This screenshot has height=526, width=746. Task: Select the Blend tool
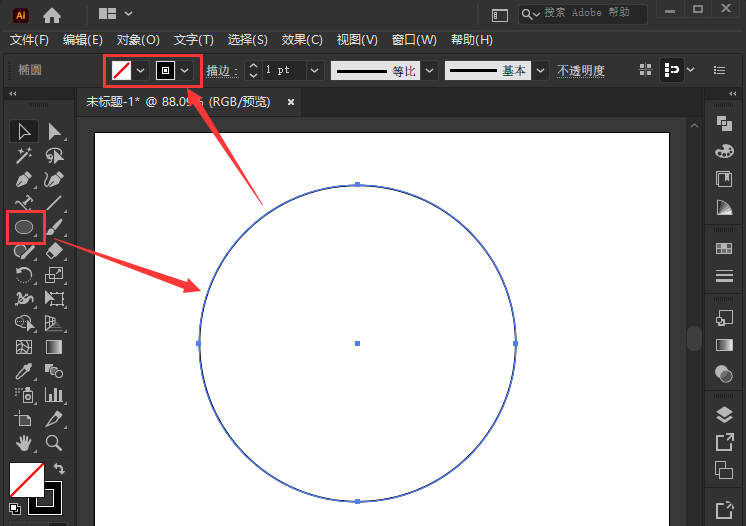(x=54, y=371)
